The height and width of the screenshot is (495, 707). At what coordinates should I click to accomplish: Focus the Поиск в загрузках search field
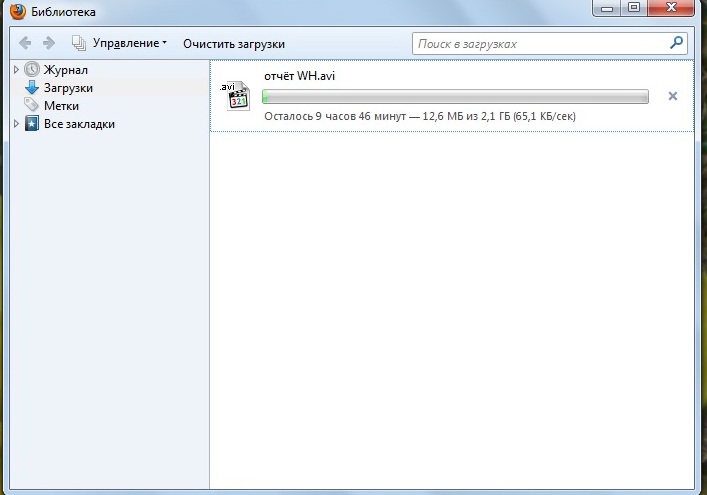coord(550,44)
